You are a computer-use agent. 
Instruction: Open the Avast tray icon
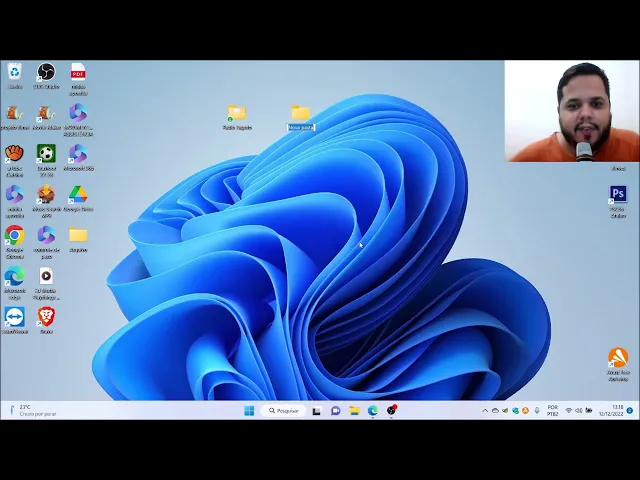[x=526, y=411]
